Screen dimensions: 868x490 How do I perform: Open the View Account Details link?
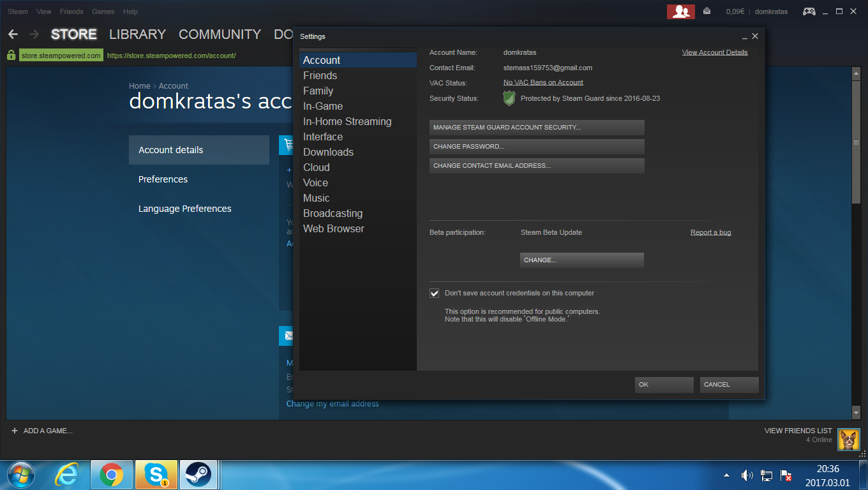[715, 52]
